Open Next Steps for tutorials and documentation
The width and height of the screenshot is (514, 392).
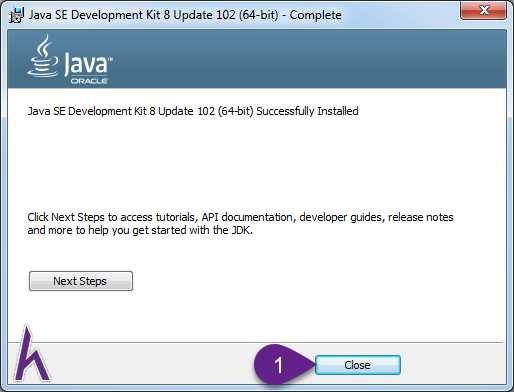pyautogui.click(x=81, y=281)
